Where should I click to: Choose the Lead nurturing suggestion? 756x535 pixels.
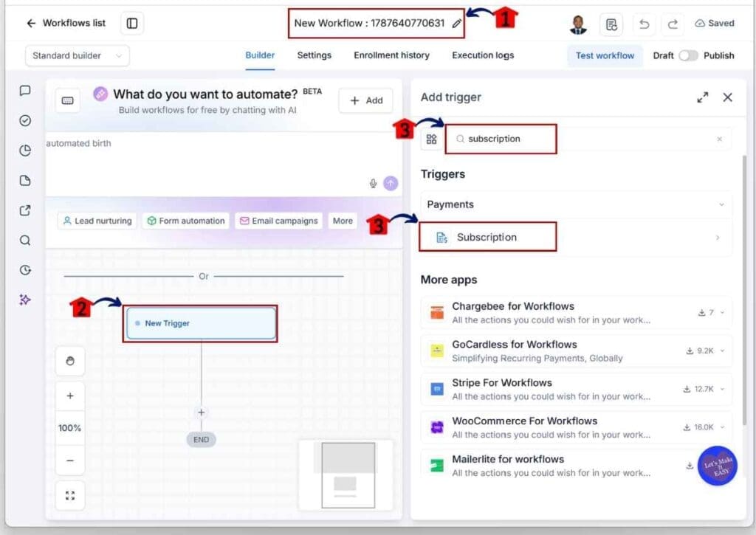tap(97, 221)
